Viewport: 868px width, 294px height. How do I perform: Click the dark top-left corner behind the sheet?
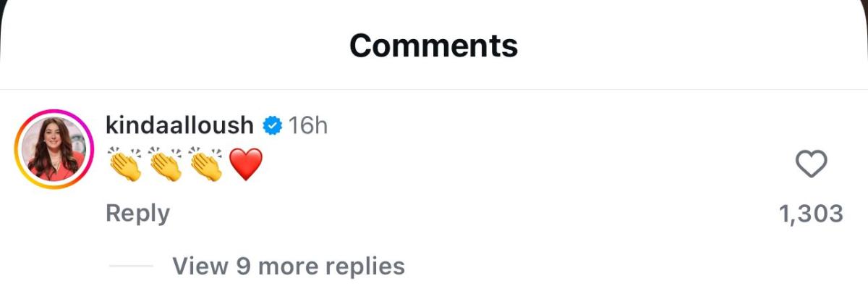point(4,4)
